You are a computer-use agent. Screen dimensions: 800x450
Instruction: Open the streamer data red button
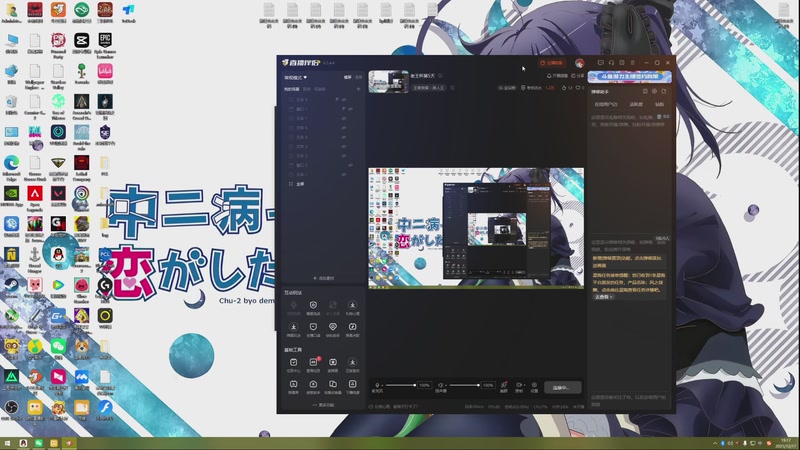point(551,63)
